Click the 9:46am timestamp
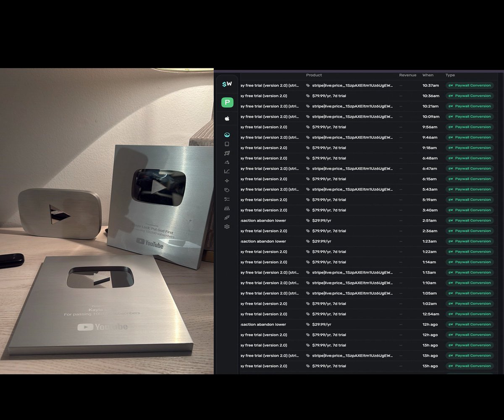Screen dimensions: 504x420 430,137
